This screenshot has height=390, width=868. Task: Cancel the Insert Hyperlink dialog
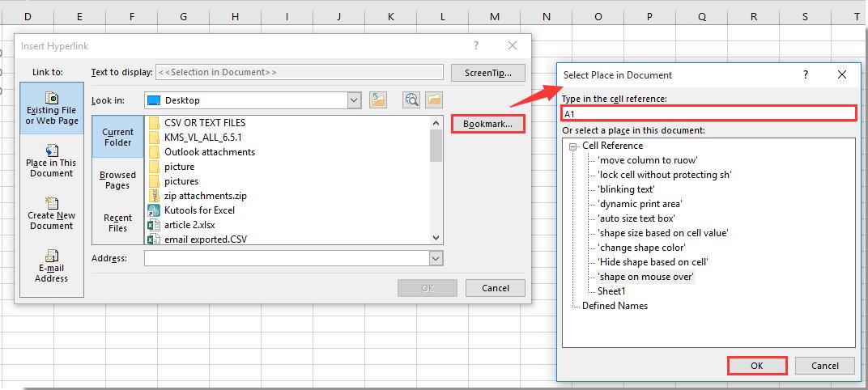(x=495, y=288)
